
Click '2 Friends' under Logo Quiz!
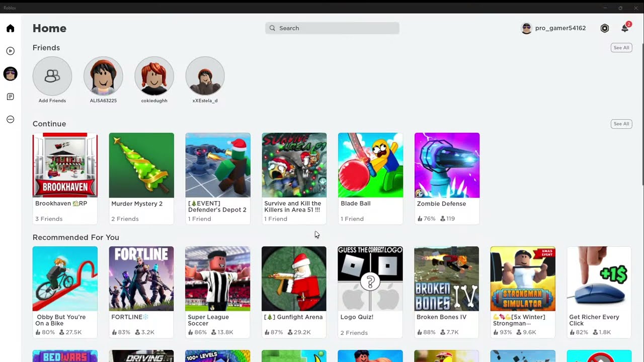[x=354, y=333]
